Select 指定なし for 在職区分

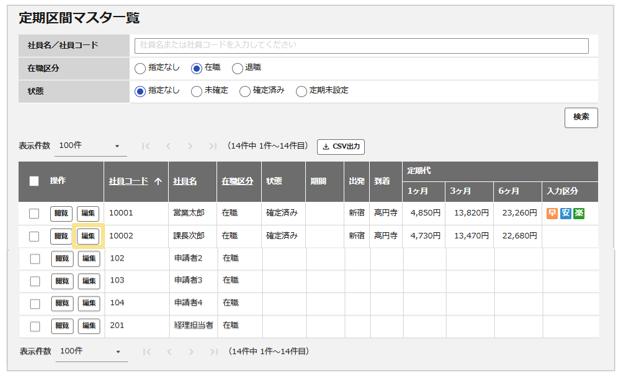(x=140, y=68)
